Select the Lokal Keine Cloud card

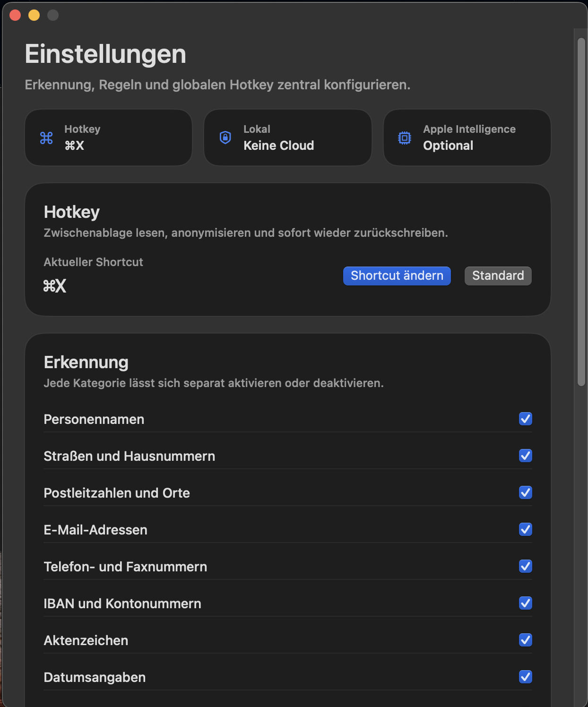[287, 138]
